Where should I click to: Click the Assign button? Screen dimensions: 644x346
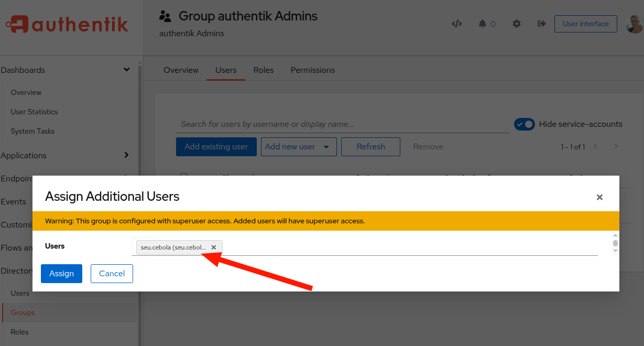pyautogui.click(x=61, y=273)
